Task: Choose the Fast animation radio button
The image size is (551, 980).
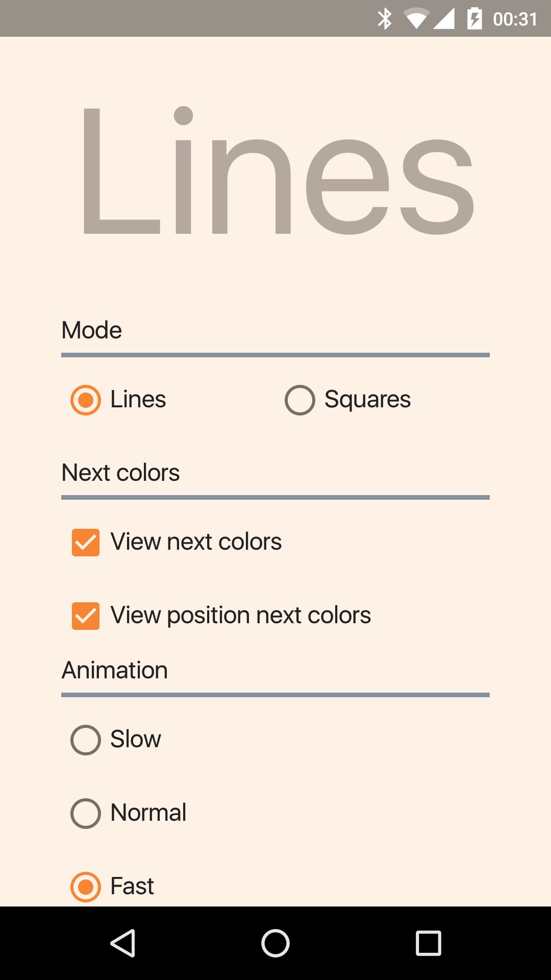Action: point(86,887)
